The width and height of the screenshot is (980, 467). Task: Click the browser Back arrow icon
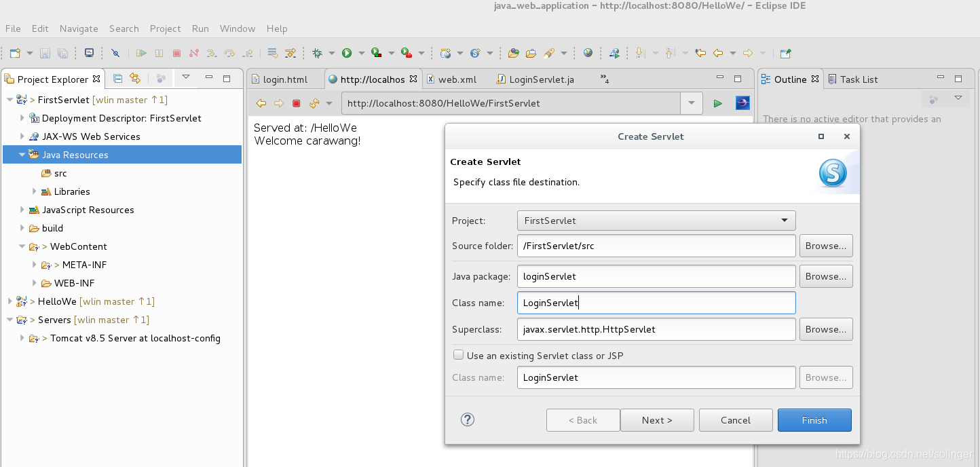(261, 103)
